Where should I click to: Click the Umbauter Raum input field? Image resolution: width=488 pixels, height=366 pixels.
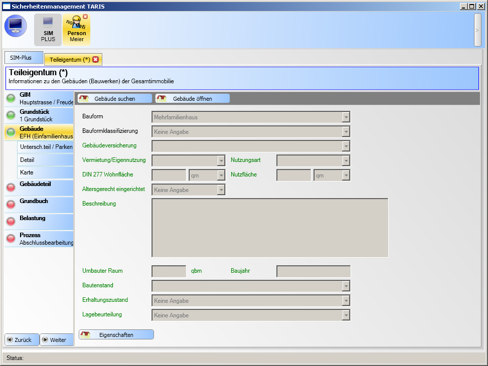169,271
